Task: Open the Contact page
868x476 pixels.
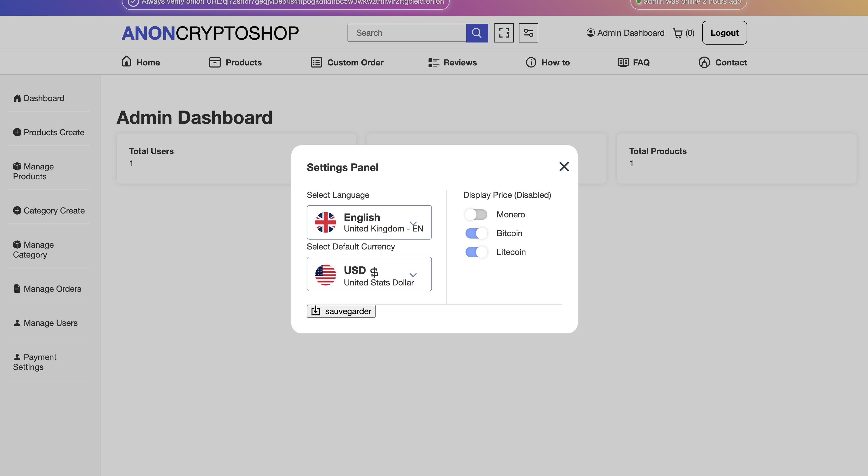Action: click(723, 62)
